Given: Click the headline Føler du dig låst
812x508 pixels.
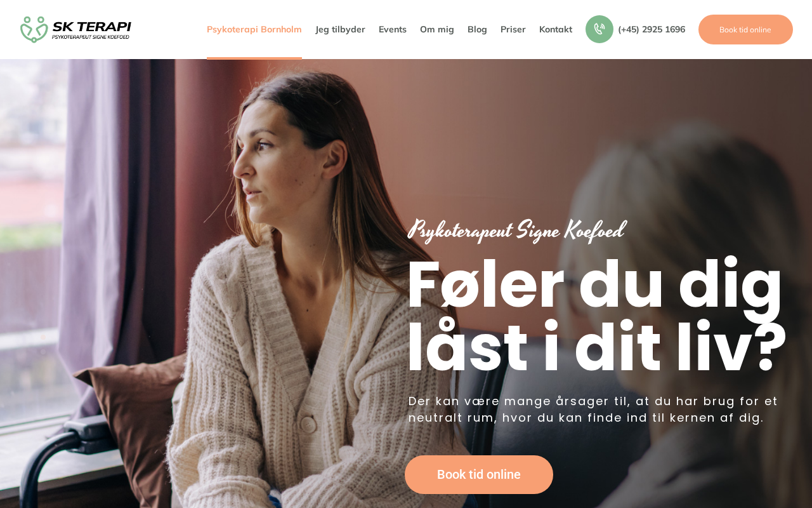Looking at the screenshot, I should (596, 316).
